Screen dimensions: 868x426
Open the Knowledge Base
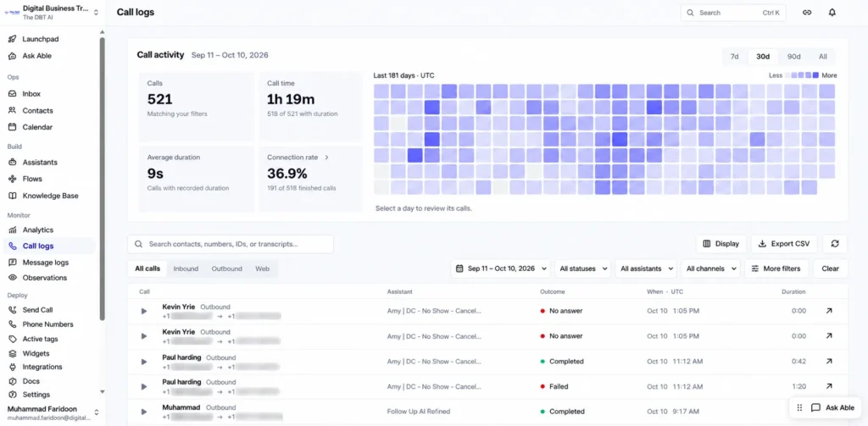[50, 196]
